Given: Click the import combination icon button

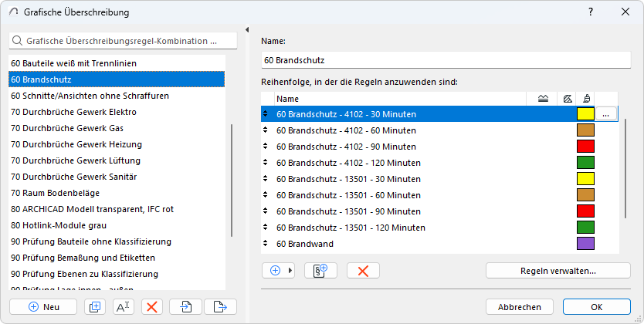Looking at the screenshot, I should 186,306.
